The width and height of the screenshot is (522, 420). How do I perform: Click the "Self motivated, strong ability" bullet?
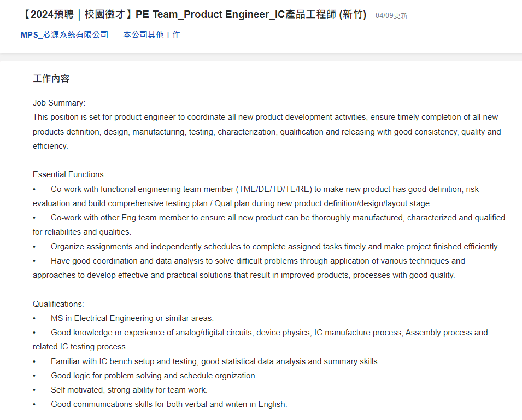pos(129,390)
